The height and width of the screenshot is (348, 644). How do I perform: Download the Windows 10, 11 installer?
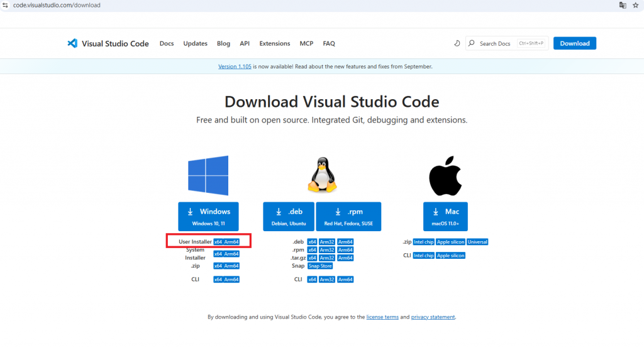tap(208, 216)
